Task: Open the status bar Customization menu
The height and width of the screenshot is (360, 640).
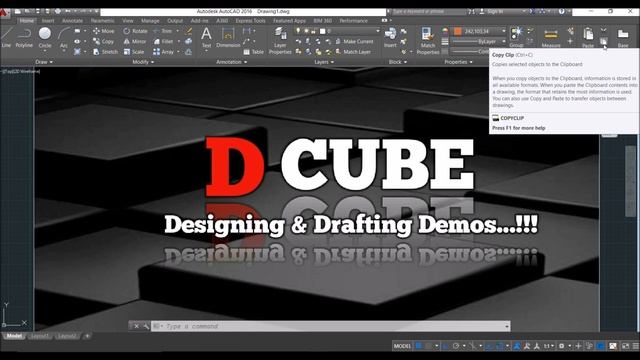Action: click(x=635, y=346)
